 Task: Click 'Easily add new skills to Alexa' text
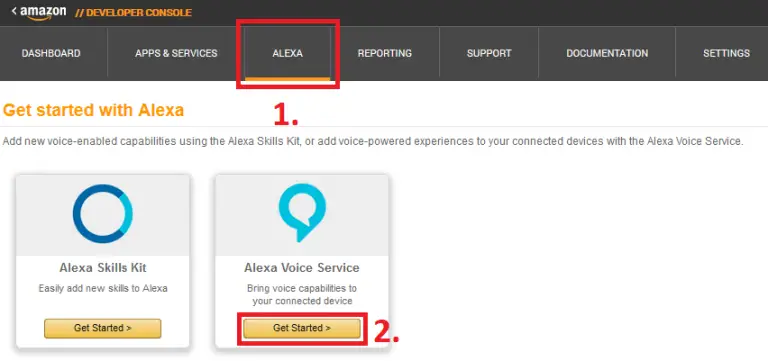103,289
